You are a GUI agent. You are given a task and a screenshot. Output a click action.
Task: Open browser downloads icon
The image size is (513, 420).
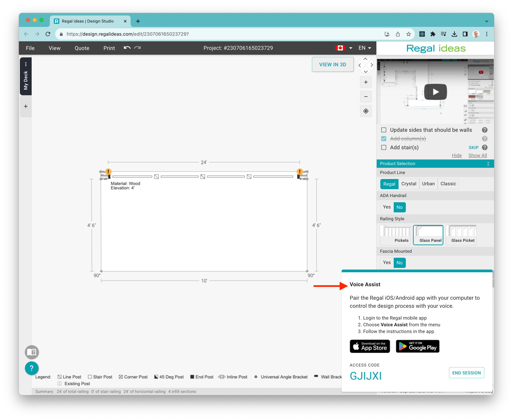coord(454,34)
